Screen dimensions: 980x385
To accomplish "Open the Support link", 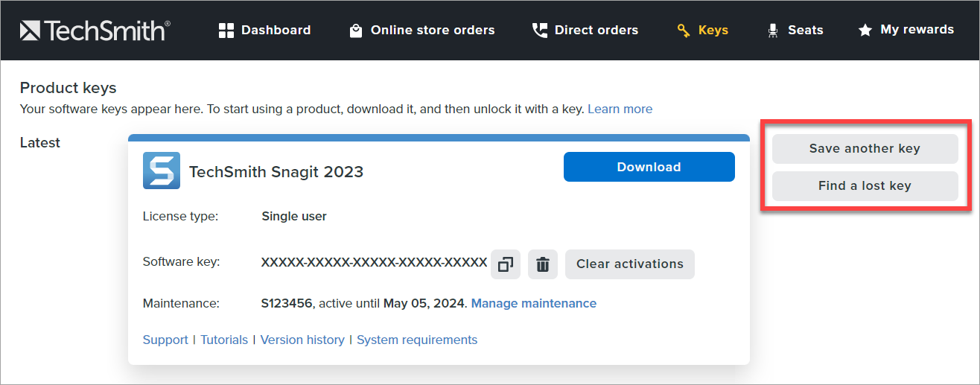I will pos(165,340).
